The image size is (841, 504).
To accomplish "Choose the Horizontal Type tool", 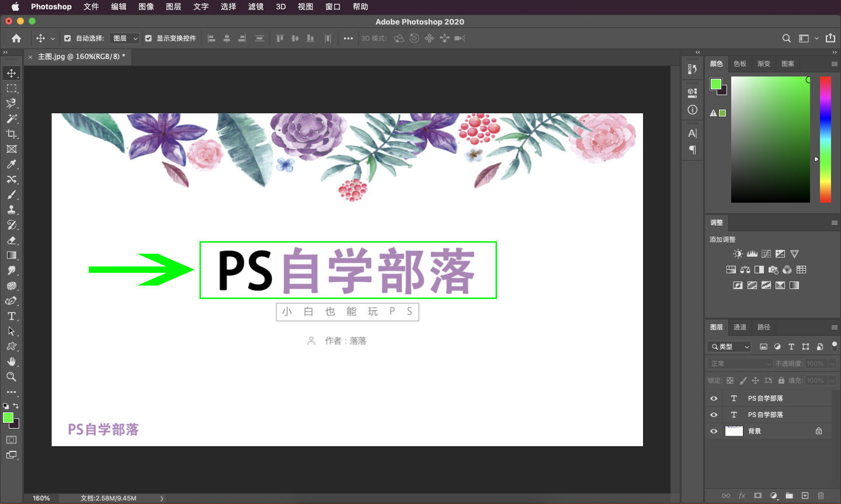I will tap(12, 316).
